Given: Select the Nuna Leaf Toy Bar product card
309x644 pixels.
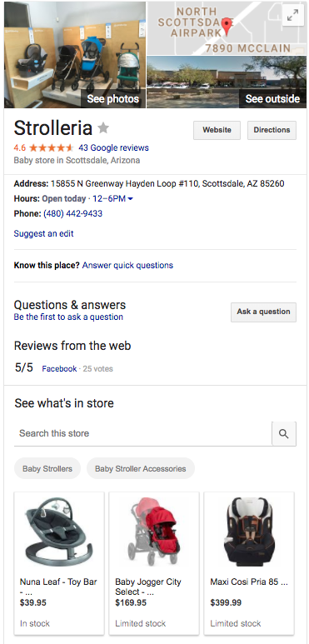Looking at the screenshot, I should 59,563.
